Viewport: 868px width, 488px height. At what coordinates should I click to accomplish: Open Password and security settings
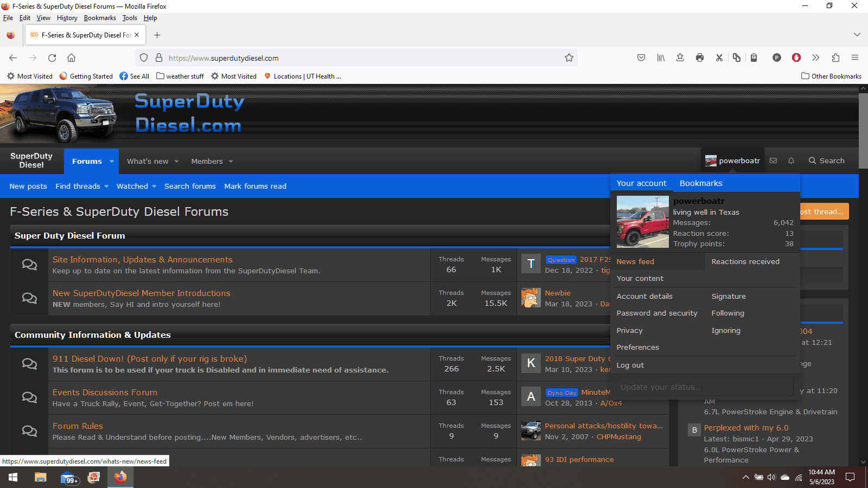click(x=656, y=313)
